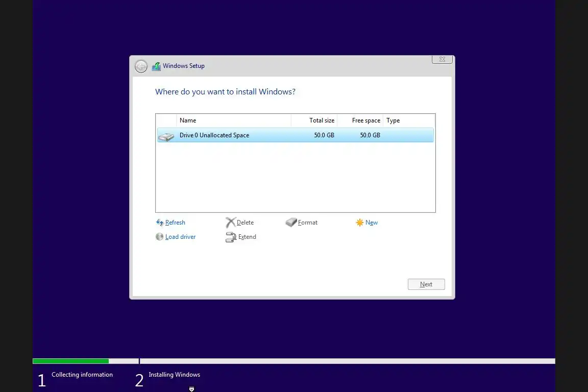
Task: Click the Free space column header
Action: 360,120
